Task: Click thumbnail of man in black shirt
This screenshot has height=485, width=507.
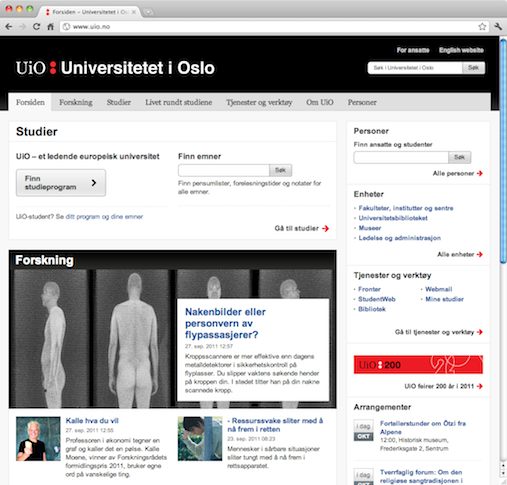Action: 38,439
